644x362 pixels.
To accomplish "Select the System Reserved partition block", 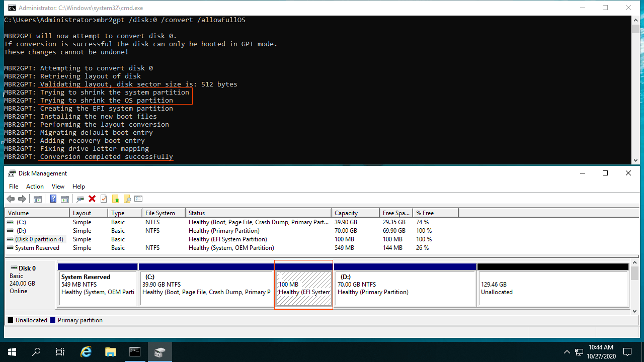I will [x=98, y=288].
